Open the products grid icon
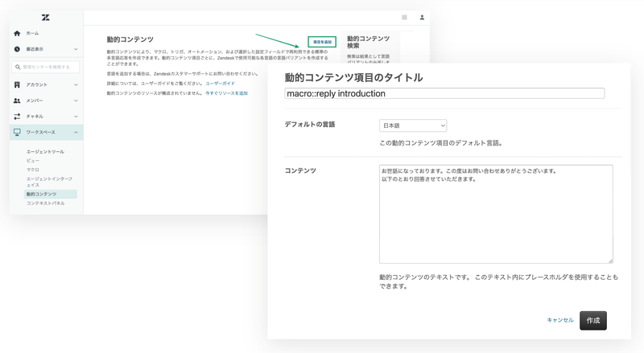 [405, 17]
